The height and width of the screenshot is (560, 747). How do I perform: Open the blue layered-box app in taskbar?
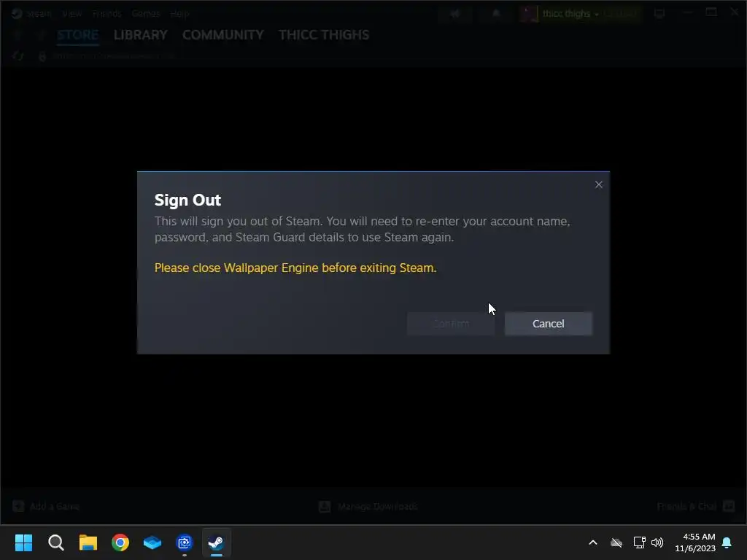coord(152,542)
